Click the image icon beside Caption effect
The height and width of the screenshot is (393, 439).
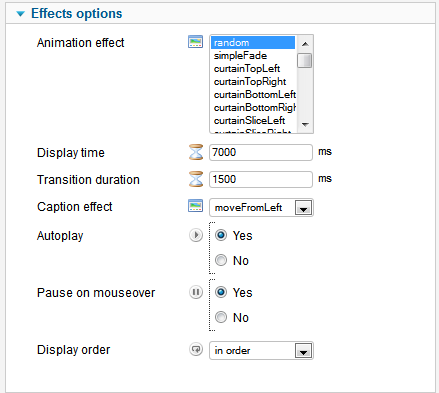click(195, 206)
